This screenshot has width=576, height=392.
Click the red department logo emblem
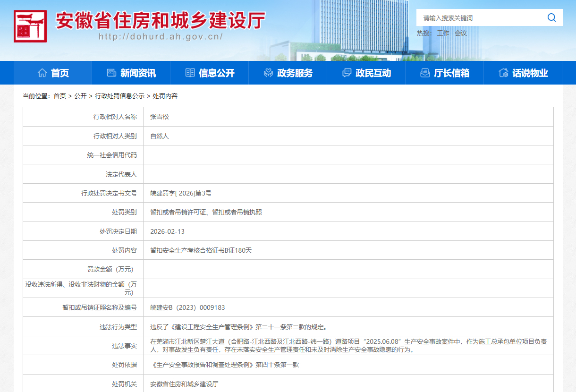coord(30,26)
